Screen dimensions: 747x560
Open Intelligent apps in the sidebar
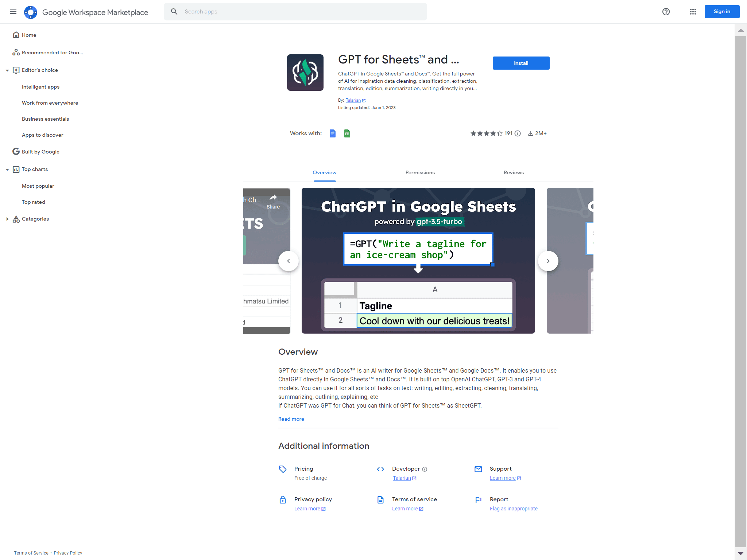[40, 87]
